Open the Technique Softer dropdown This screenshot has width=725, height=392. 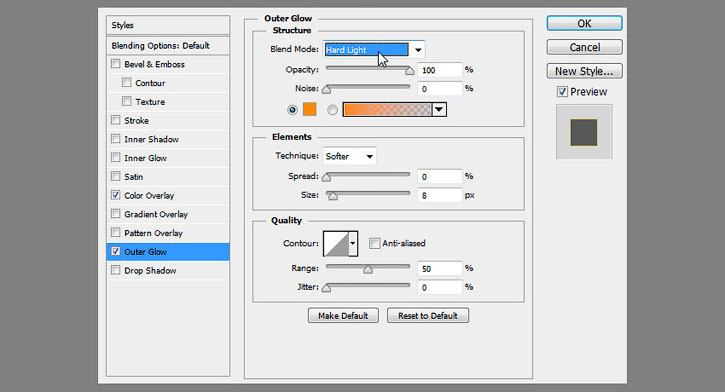click(x=350, y=156)
